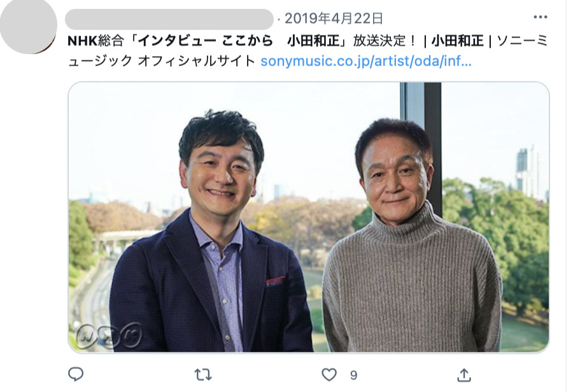Viewport: 573px width, 392px height.
Task: Open the three-dot more options menu
Action: coord(540,17)
